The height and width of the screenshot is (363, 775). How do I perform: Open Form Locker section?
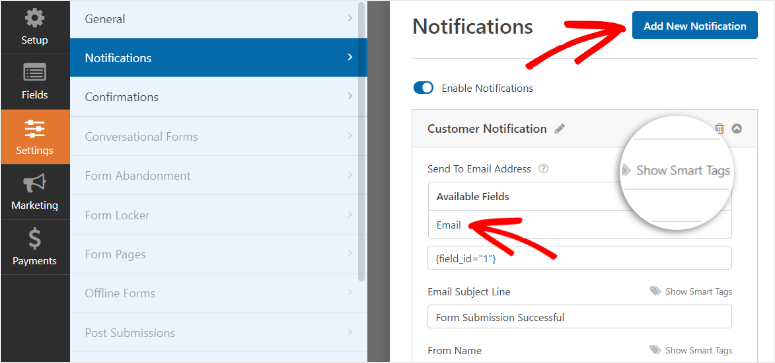tap(218, 215)
